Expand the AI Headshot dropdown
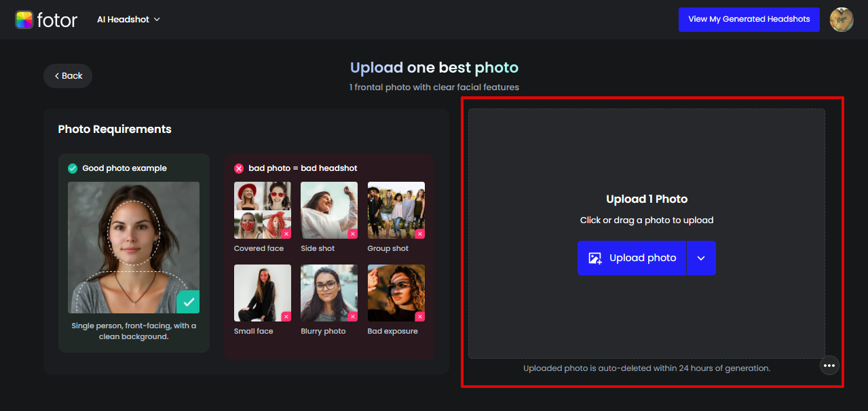This screenshot has height=411, width=868. point(128,20)
